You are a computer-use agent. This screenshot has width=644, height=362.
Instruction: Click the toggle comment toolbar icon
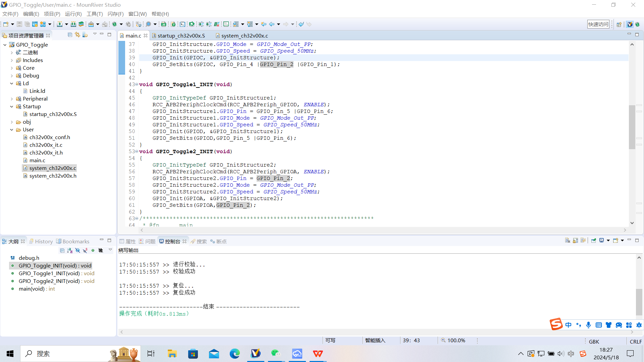[x=217, y=24]
